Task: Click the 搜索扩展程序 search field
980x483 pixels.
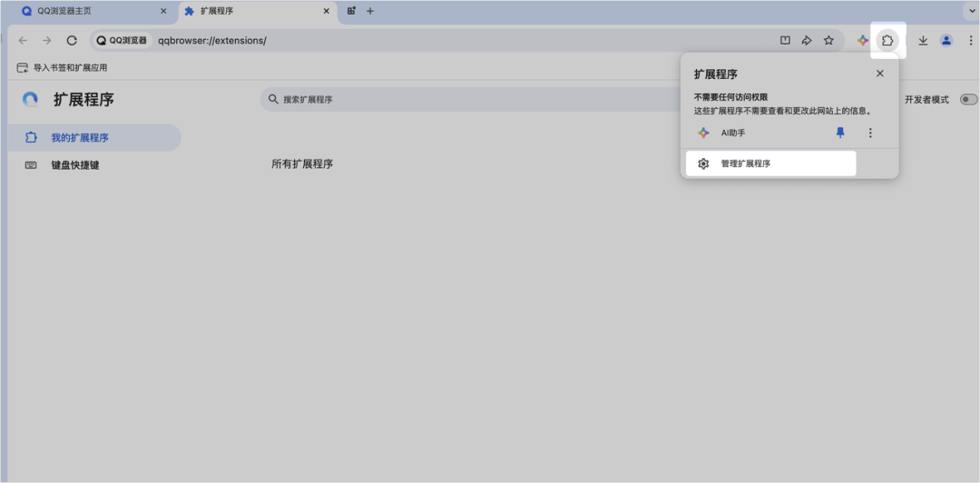Action: coord(469,100)
